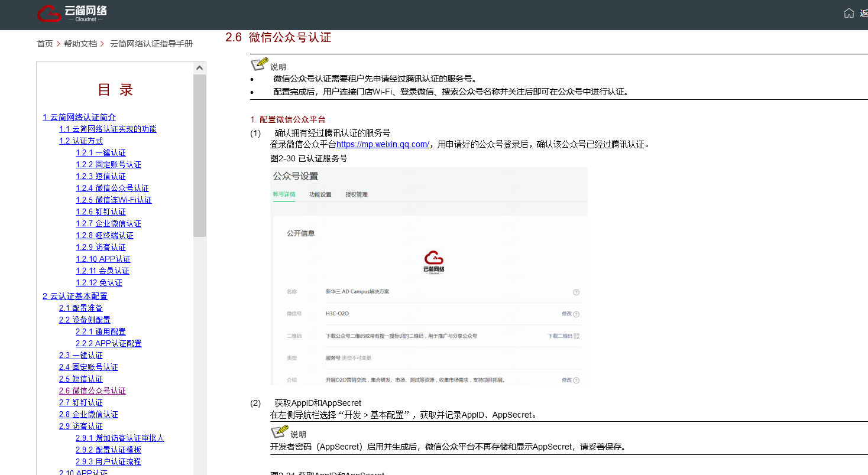Click the help icon beside the 介绍 row
The image size is (868, 475).
(576, 380)
